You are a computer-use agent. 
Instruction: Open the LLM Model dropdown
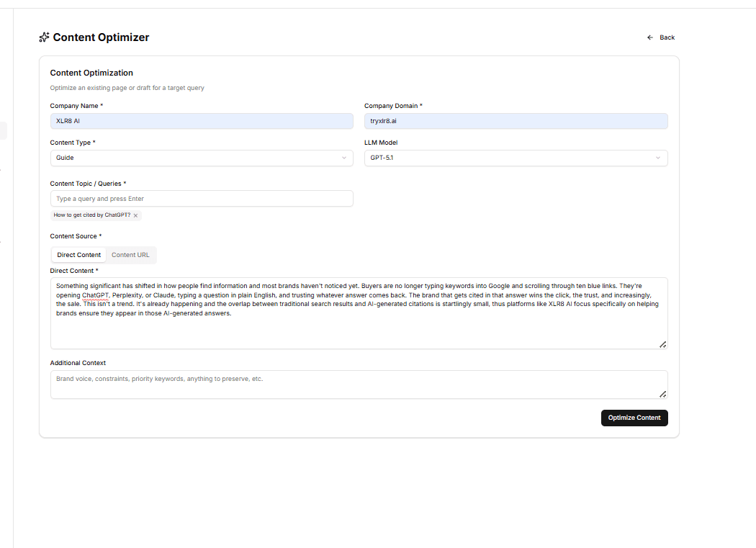coord(516,158)
